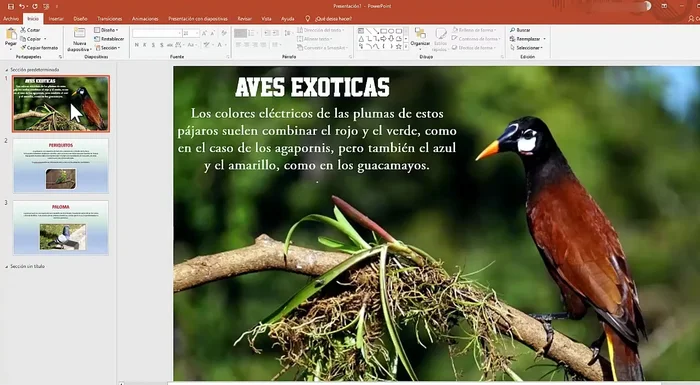This screenshot has height=385, width=700.
Task: Start presentation from beginning via quick access icon
Action: click(46, 6)
